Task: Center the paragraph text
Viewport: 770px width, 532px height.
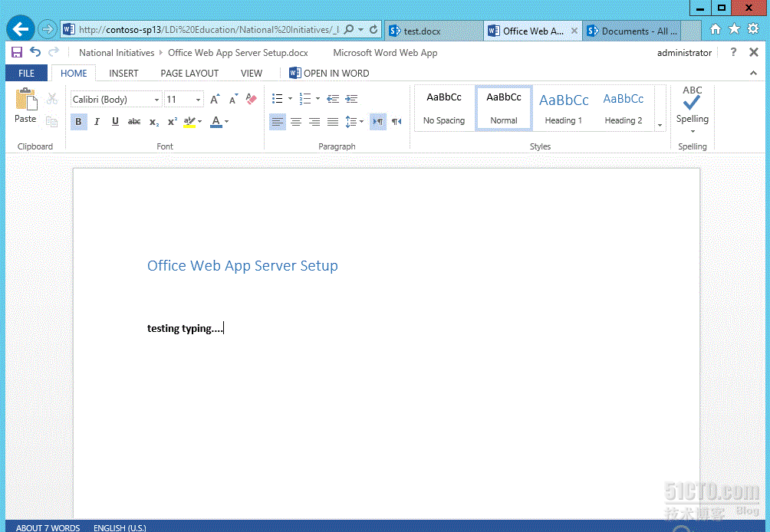Action: (296, 121)
